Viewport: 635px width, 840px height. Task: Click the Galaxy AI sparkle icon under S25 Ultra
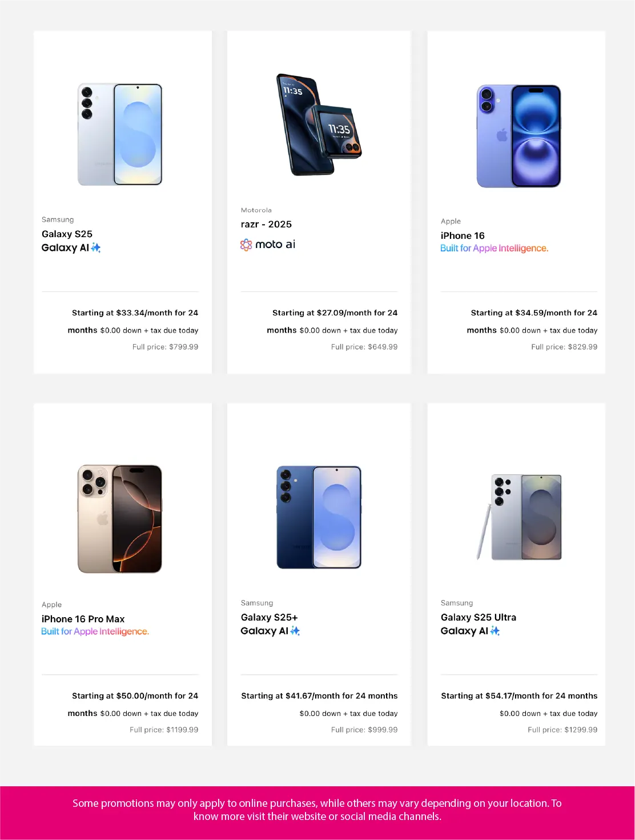(495, 631)
